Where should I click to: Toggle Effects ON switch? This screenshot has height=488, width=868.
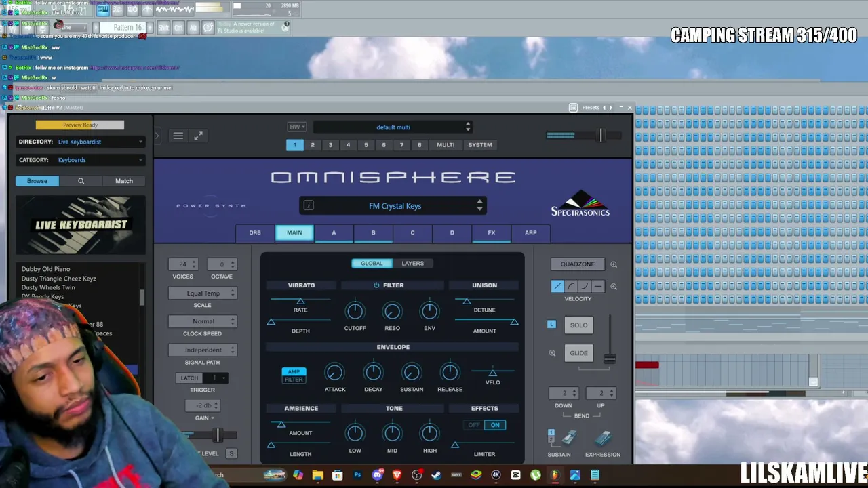[x=495, y=425]
